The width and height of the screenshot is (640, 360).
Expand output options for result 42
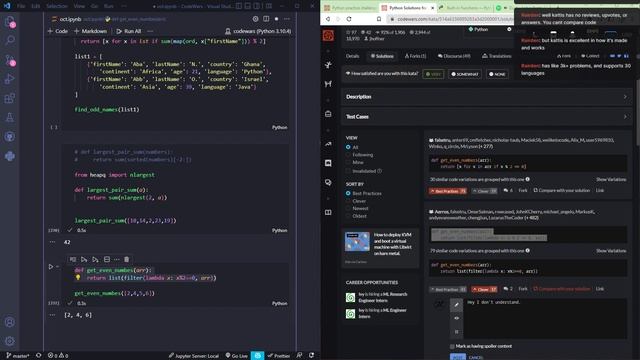coord(52,242)
